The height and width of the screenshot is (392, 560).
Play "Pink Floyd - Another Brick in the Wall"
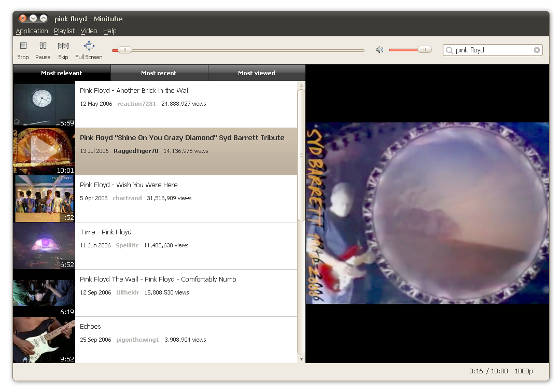[135, 91]
